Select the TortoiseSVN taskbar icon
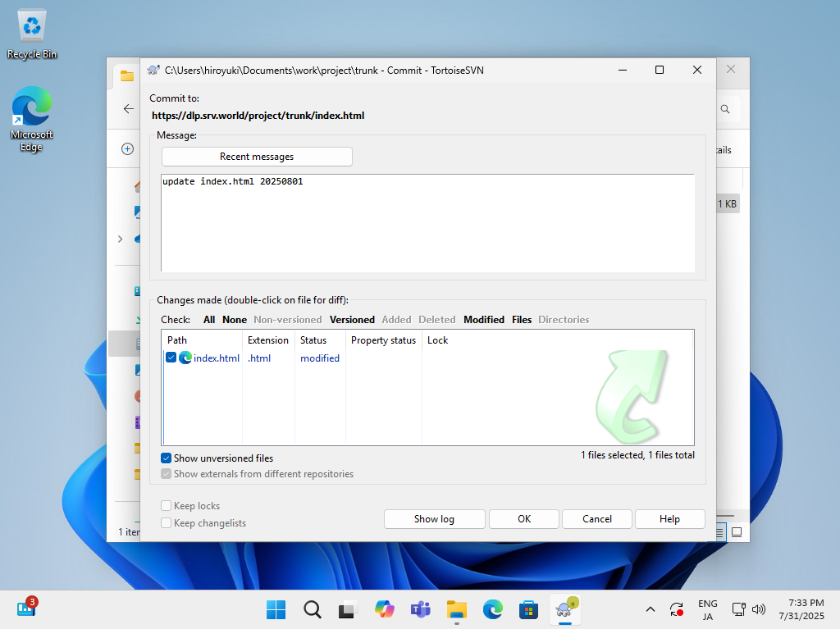This screenshot has height=629, width=840. [x=566, y=609]
